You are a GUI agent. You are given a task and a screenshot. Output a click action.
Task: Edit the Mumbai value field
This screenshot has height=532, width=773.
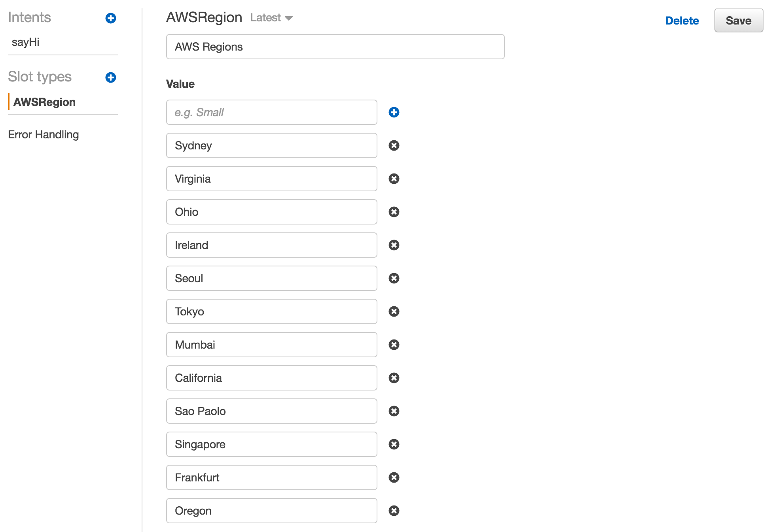(271, 345)
